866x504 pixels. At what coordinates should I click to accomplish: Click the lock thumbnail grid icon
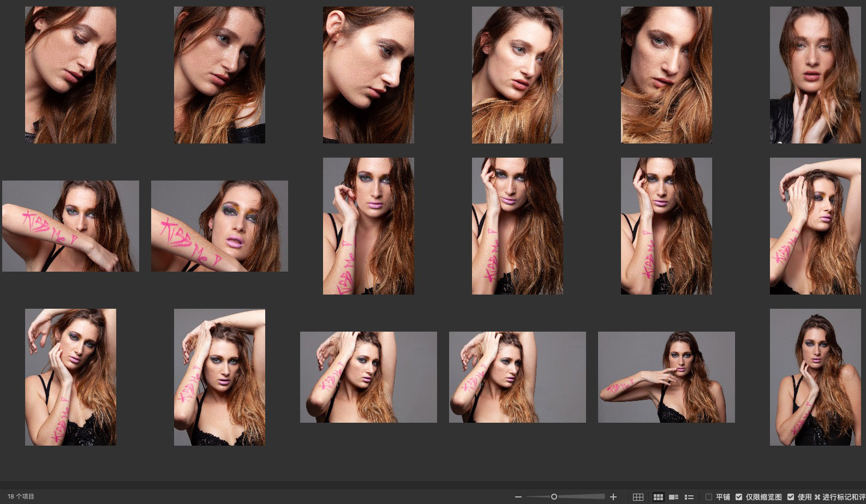(x=638, y=497)
